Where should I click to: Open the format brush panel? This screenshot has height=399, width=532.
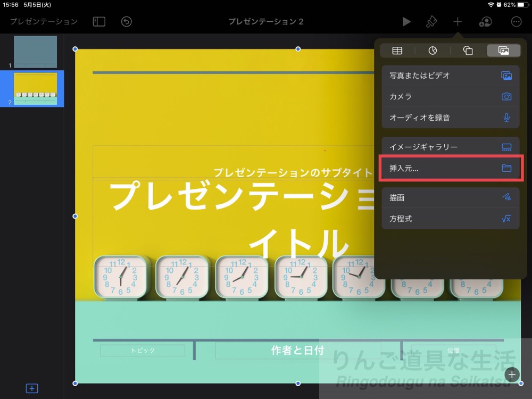click(431, 22)
